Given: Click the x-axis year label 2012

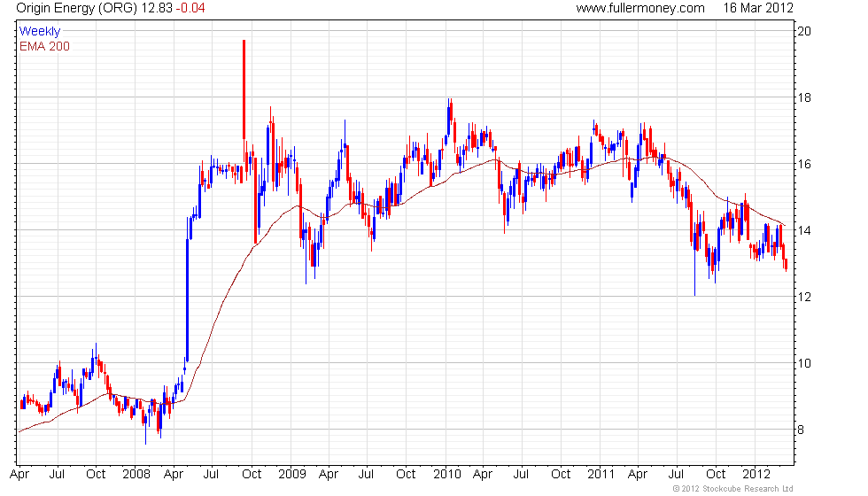Looking at the screenshot, I should (756, 475).
